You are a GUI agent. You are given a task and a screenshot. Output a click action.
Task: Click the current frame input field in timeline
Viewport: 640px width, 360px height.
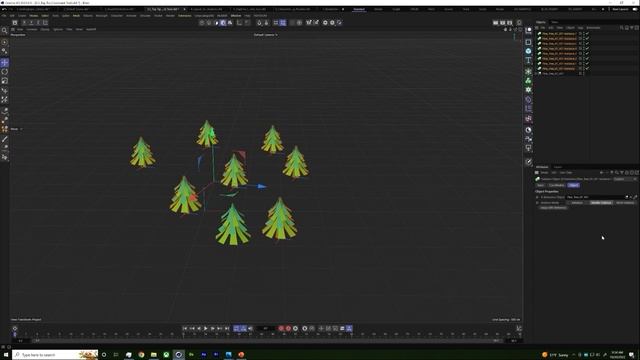(266, 328)
